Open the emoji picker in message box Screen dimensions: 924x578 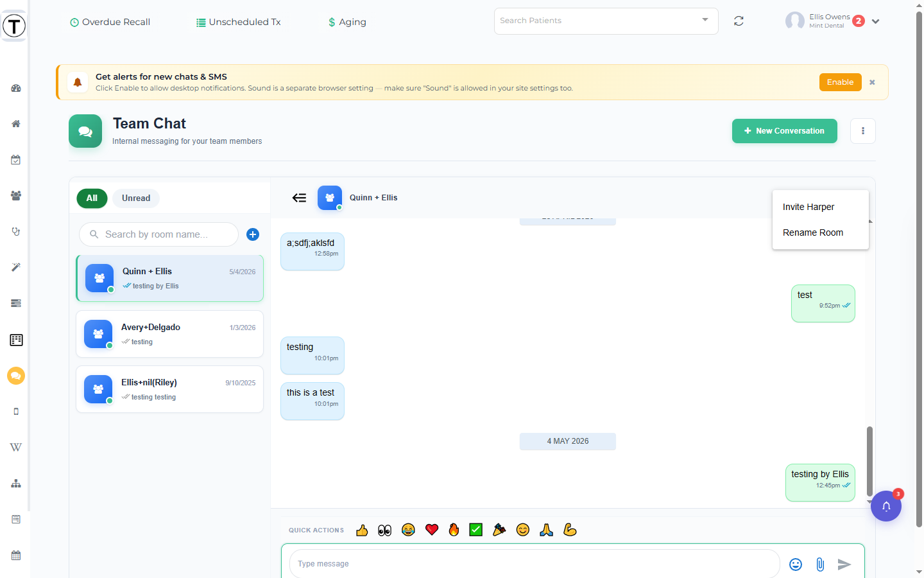(796, 564)
